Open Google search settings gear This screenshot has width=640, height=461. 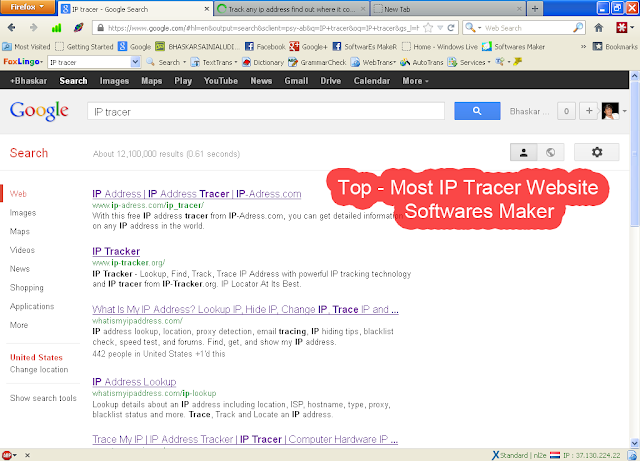pos(597,152)
